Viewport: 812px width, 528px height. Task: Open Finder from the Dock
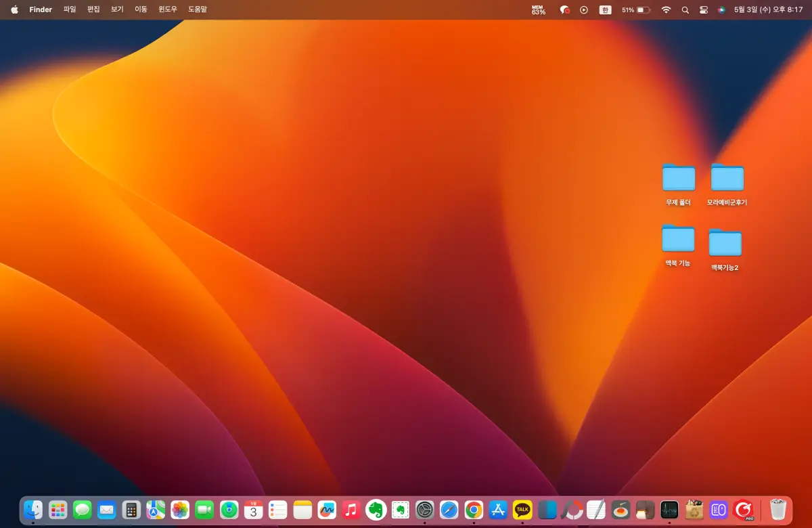coord(33,510)
